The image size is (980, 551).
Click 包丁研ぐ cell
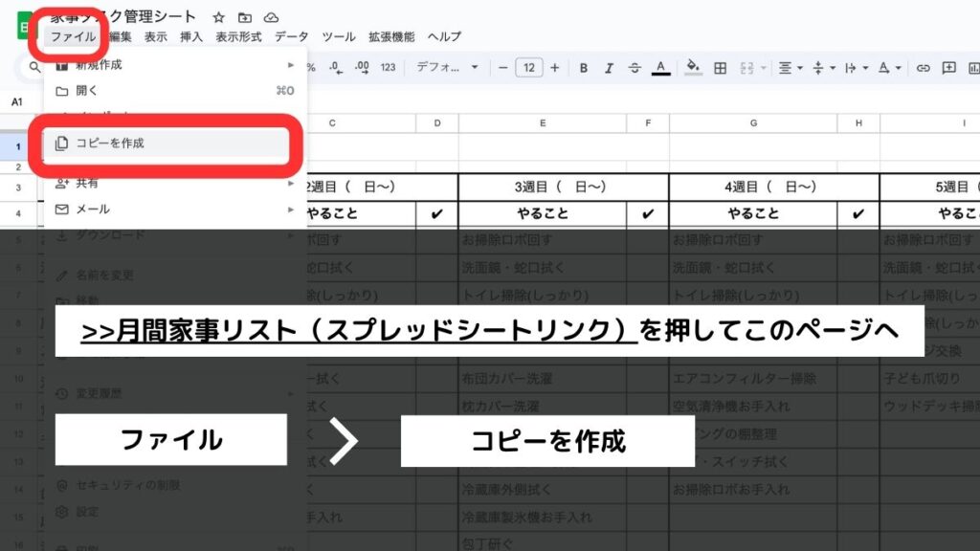(x=543, y=542)
